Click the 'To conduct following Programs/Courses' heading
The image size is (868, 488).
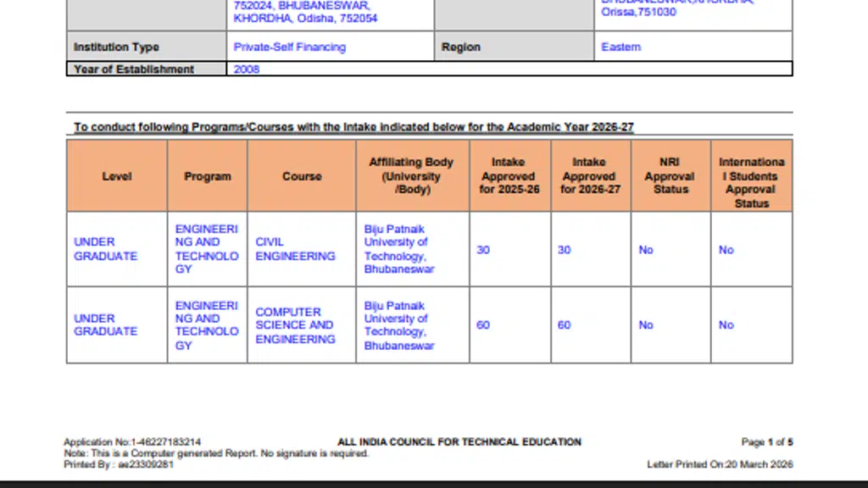353,127
